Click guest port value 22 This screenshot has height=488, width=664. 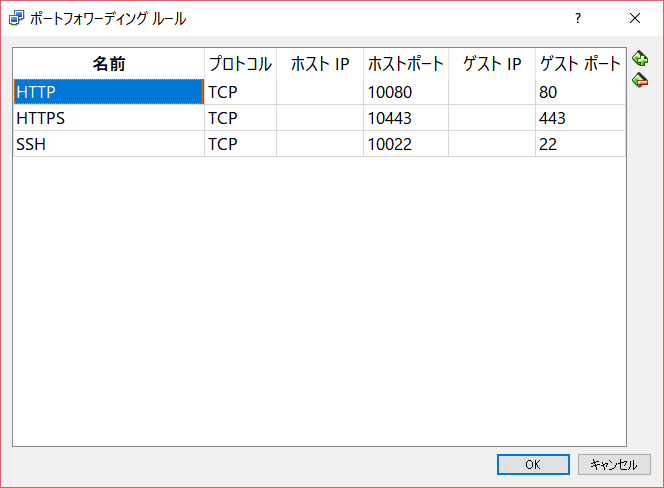pos(581,144)
